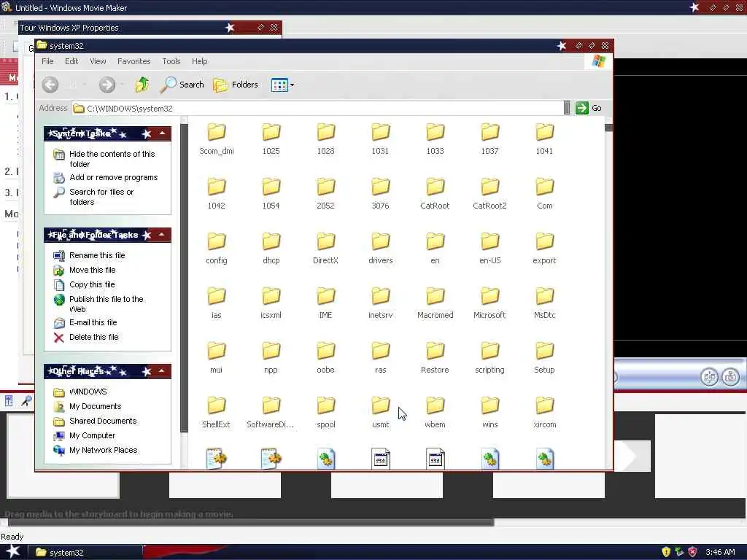Select the 3com_dmi folder
Viewport: 747px width, 560px height.
(x=216, y=139)
